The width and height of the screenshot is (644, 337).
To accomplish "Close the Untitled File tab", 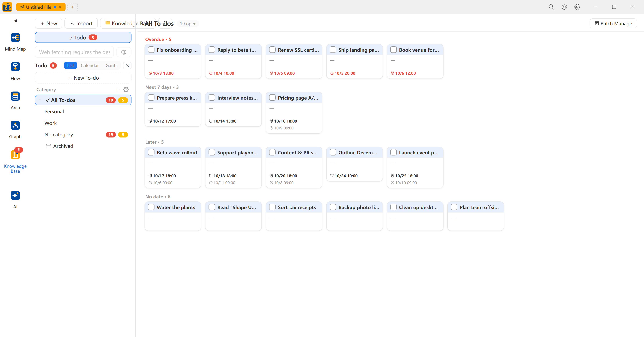I will click(x=60, y=7).
